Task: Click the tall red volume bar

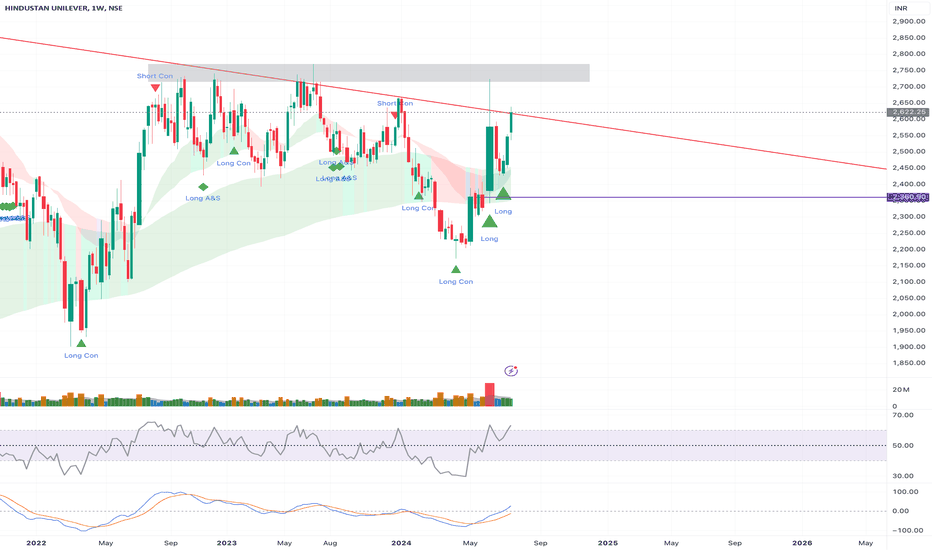Action: [490, 394]
